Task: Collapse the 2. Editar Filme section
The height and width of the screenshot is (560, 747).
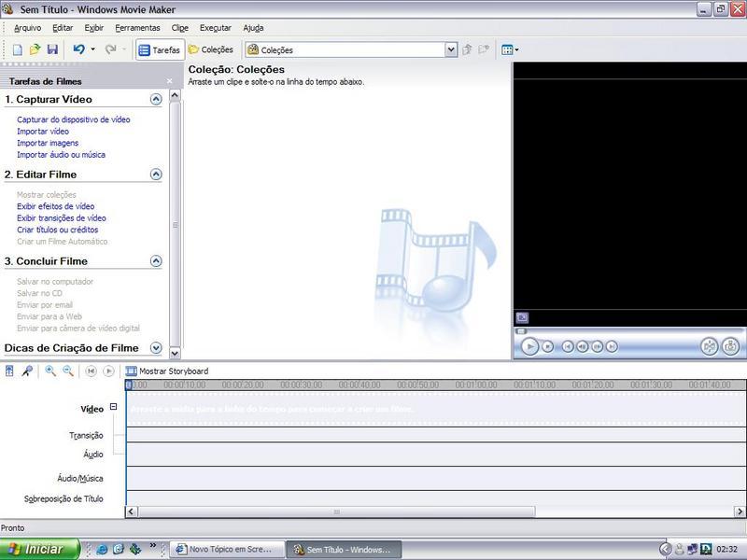Action: [x=156, y=175]
